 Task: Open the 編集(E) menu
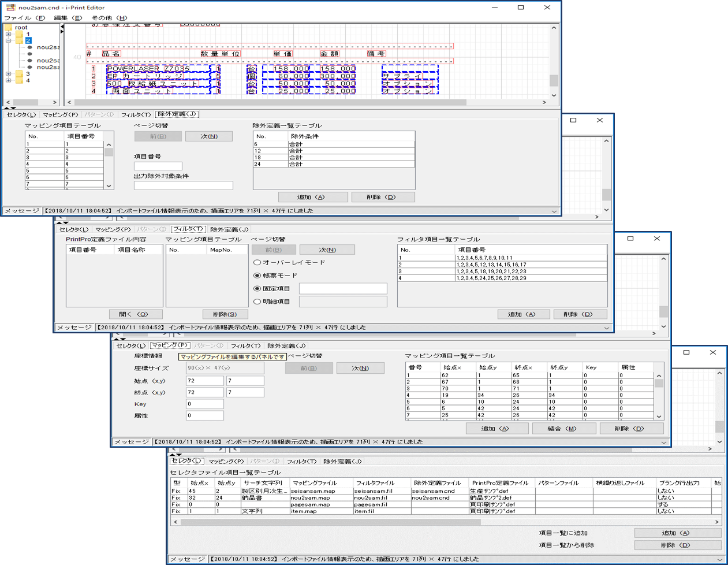tap(68, 18)
